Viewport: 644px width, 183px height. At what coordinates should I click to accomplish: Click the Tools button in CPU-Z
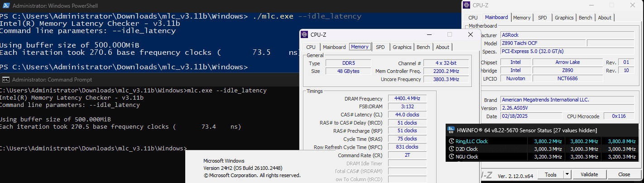coord(551,174)
